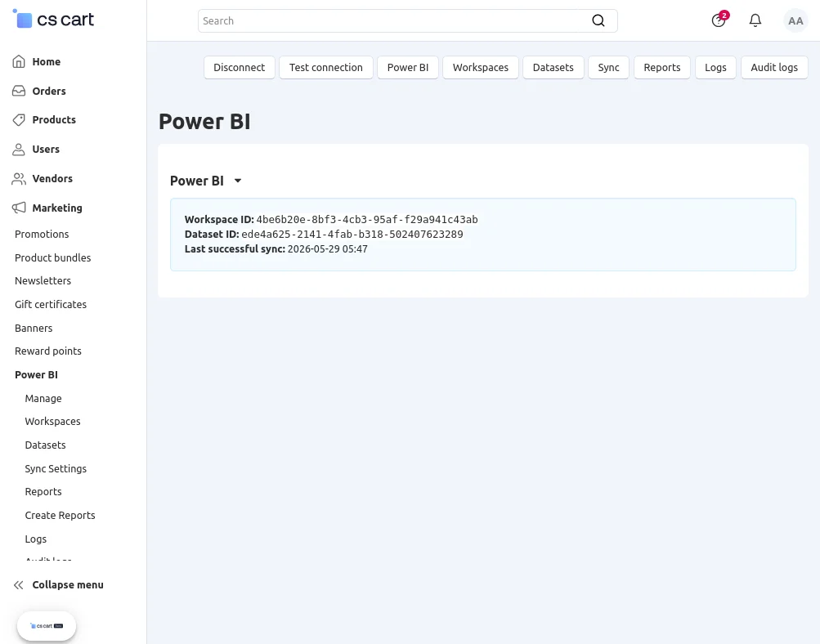Click the Home house icon
This screenshot has height=644, width=820.
tap(19, 61)
